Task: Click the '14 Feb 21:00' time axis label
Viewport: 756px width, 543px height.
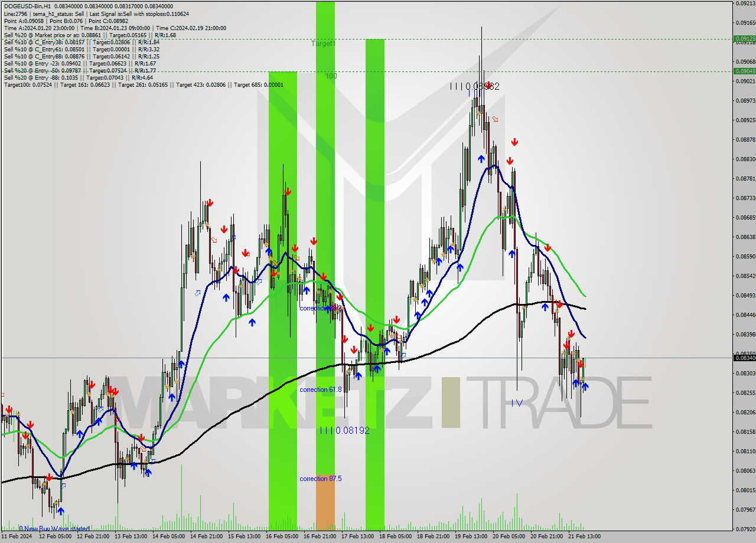Action: 207,537
